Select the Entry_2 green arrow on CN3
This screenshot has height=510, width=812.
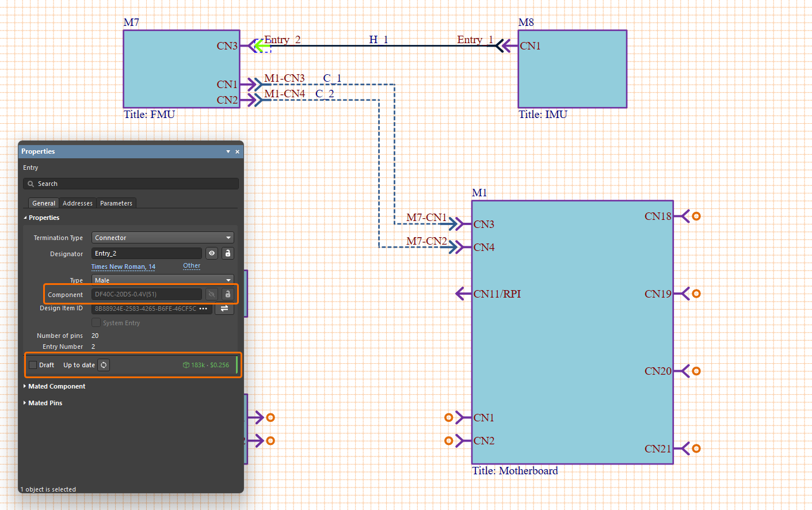(x=262, y=46)
